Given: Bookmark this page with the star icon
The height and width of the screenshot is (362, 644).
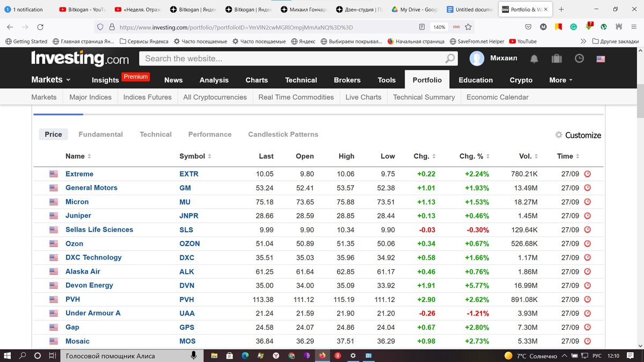Looking at the screenshot, I should coord(468,27).
